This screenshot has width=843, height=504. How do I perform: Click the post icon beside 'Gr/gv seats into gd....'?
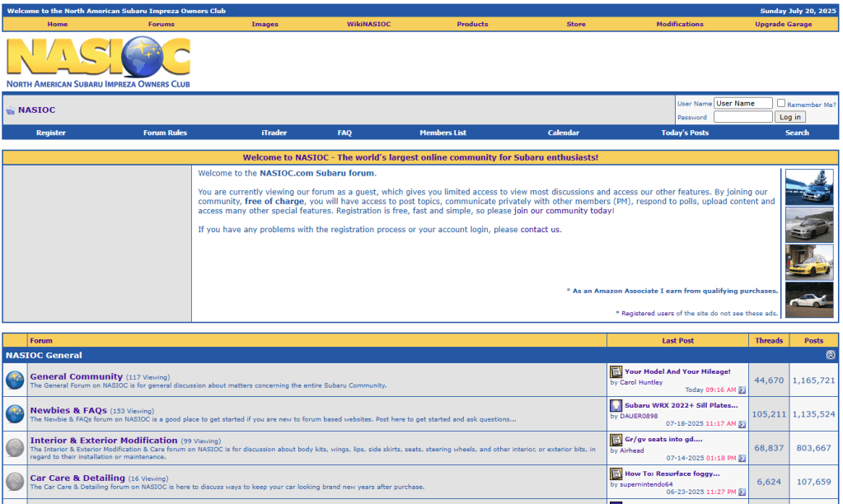click(x=616, y=440)
